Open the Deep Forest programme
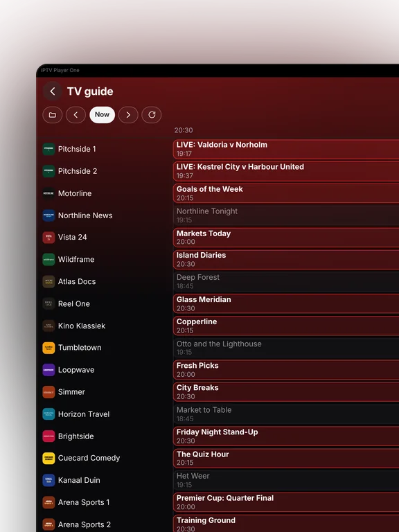 pos(286,282)
